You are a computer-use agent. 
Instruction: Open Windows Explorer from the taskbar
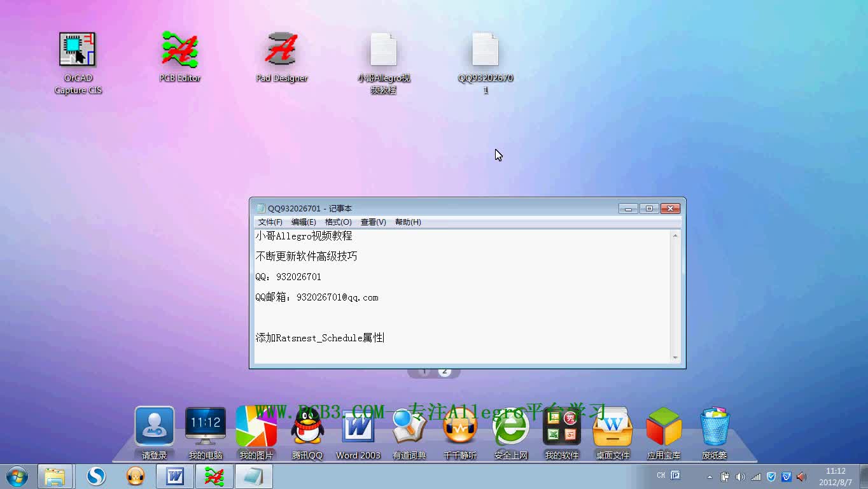click(x=55, y=476)
